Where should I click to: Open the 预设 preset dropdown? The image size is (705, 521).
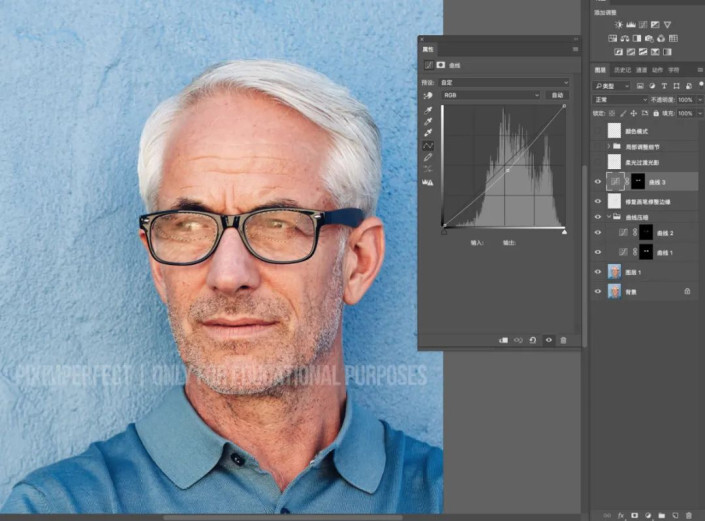[505, 82]
